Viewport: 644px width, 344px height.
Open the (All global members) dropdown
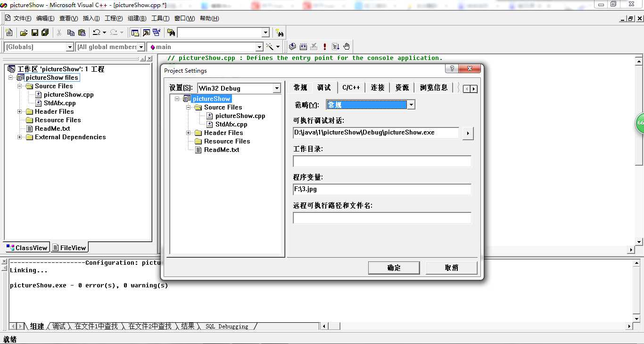(x=141, y=47)
